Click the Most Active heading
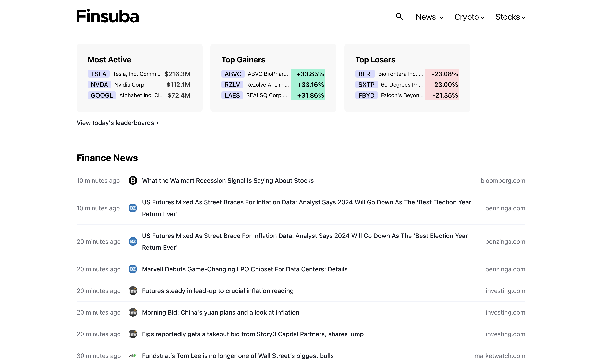Viewport: 591px width, 364px height. point(109,60)
